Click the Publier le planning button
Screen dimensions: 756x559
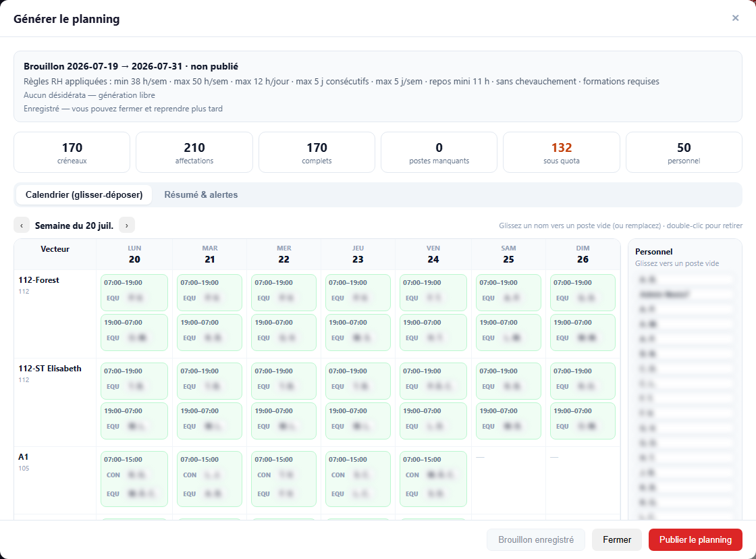[x=695, y=539]
